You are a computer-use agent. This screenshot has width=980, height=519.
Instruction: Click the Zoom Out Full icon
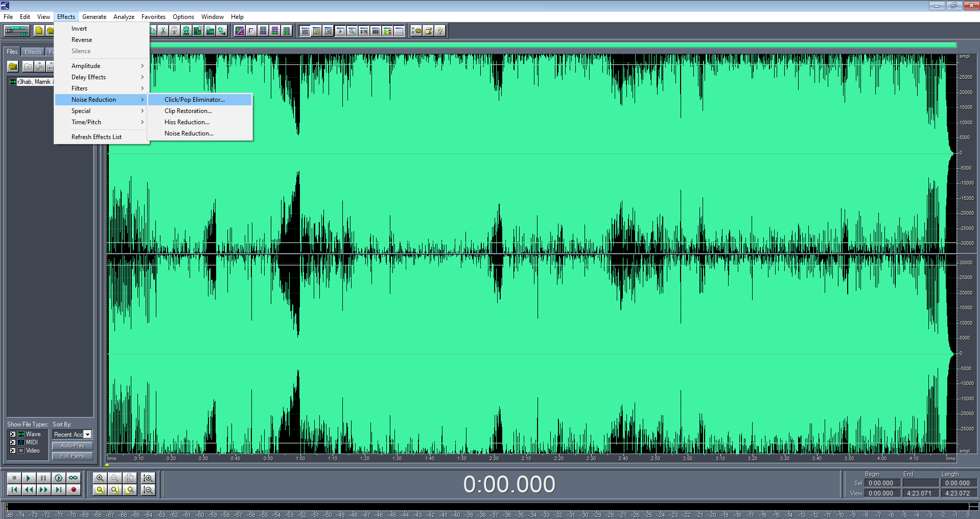[x=129, y=478]
